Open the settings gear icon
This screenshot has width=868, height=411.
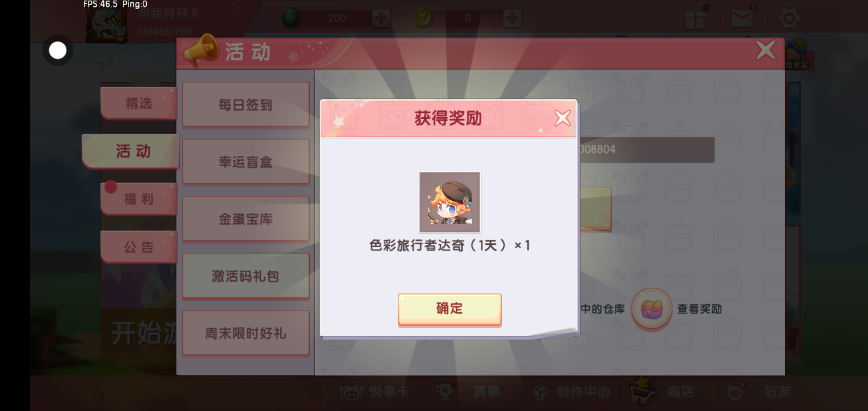pyautogui.click(x=789, y=19)
